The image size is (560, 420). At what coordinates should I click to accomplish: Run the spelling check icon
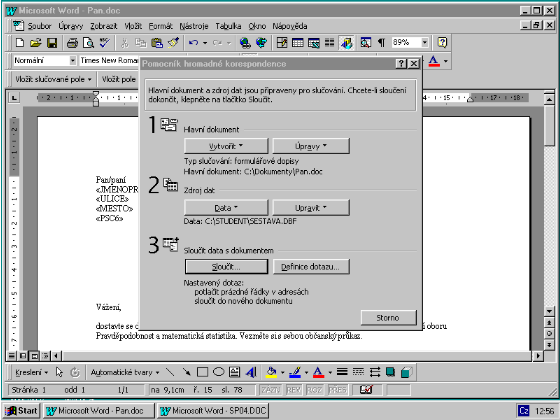[x=104, y=43]
